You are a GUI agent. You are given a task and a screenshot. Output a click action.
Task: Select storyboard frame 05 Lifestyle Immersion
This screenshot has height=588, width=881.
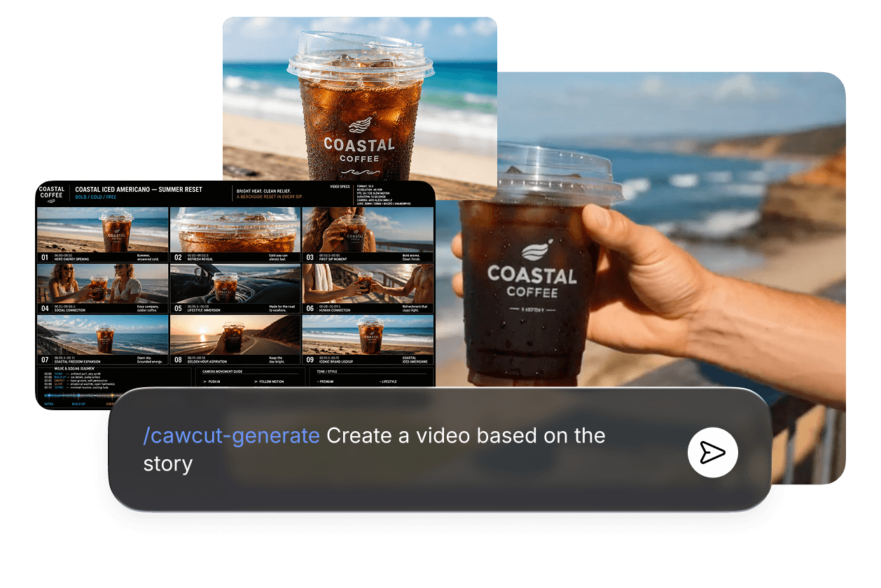tap(235, 288)
